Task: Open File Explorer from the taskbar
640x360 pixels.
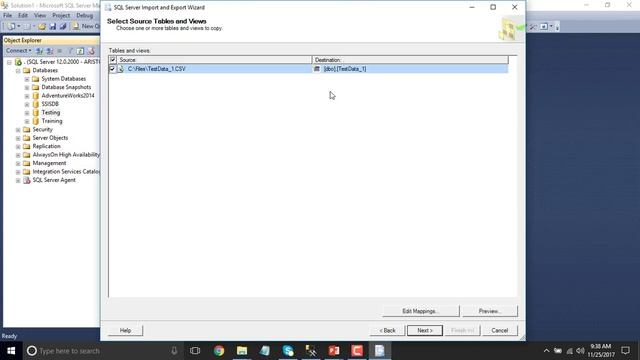Action: tap(242, 351)
